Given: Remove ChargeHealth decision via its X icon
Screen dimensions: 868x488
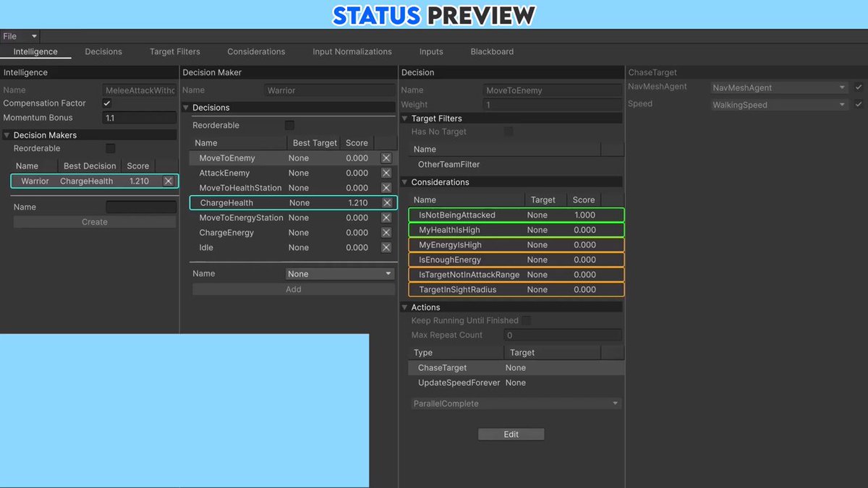Looking at the screenshot, I should (x=386, y=203).
